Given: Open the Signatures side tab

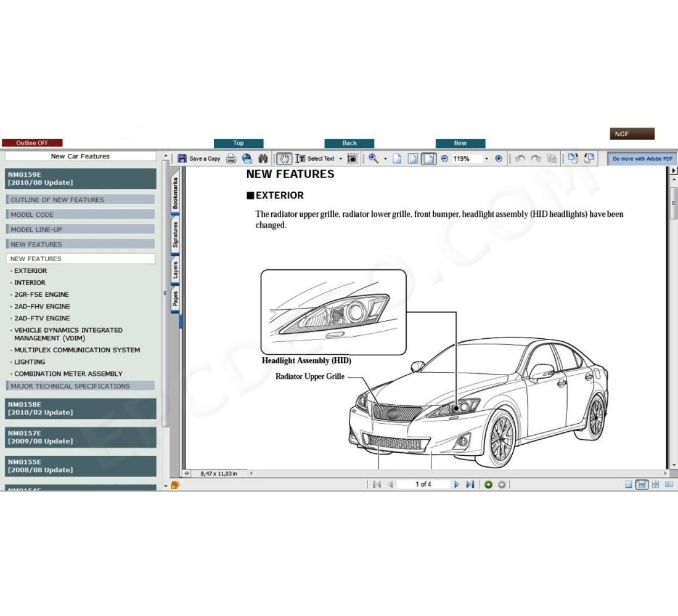Looking at the screenshot, I should pyautogui.click(x=175, y=235).
